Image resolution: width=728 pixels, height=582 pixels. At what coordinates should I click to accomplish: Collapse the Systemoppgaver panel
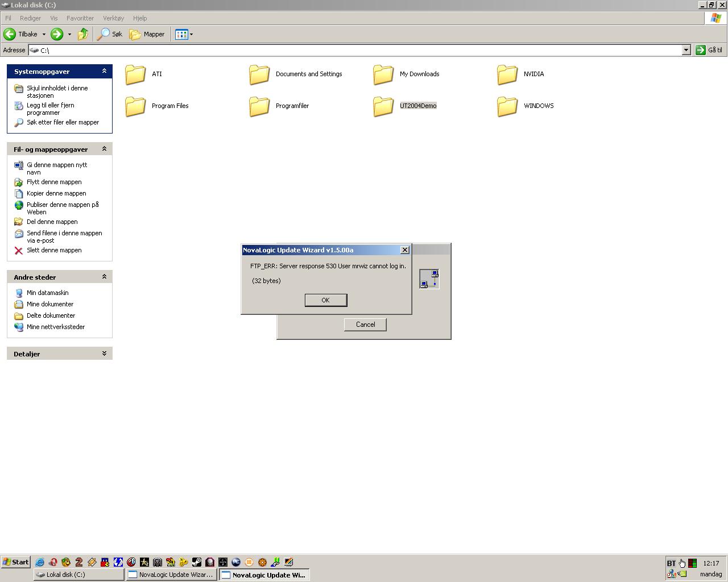(104, 71)
